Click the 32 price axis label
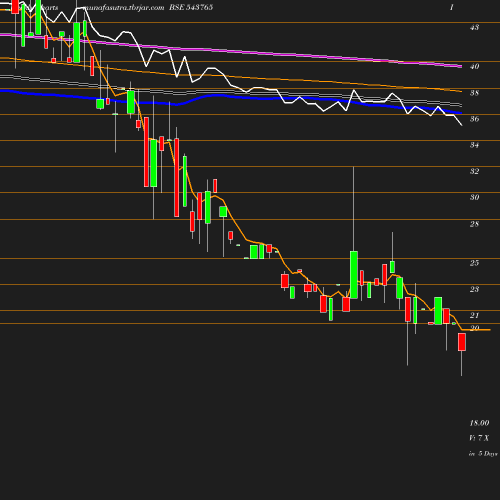Screen dimensions: 500x500 coord(474,171)
